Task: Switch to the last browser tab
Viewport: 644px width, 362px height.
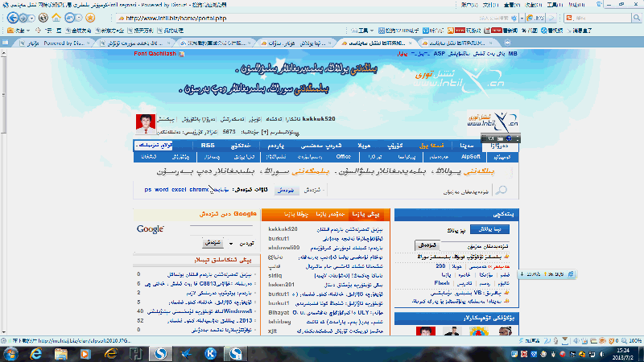Action: (458, 43)
